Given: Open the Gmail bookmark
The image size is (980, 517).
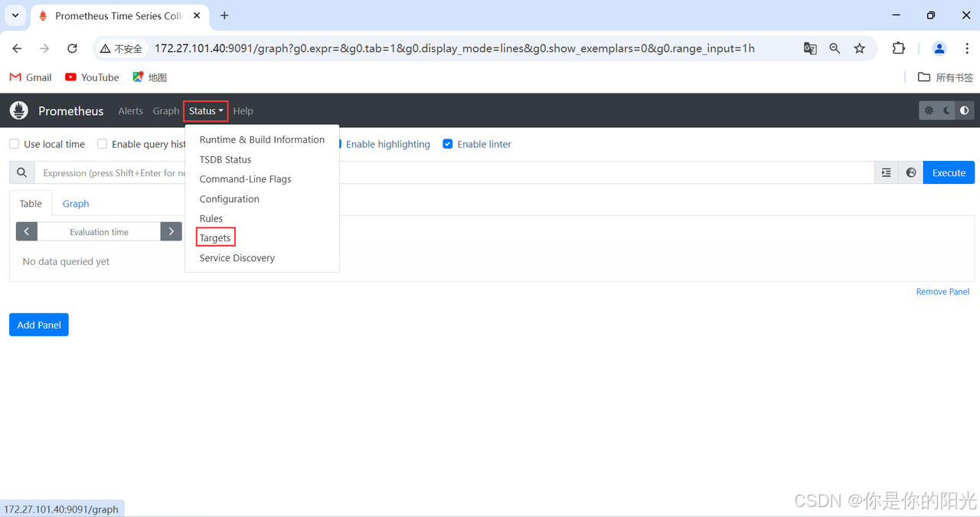Looking at the screenshot, I should tap(31, 77).
